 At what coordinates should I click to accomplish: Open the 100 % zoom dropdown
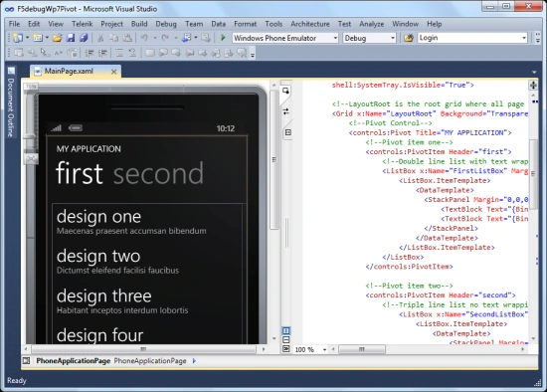tap(324, 349)
